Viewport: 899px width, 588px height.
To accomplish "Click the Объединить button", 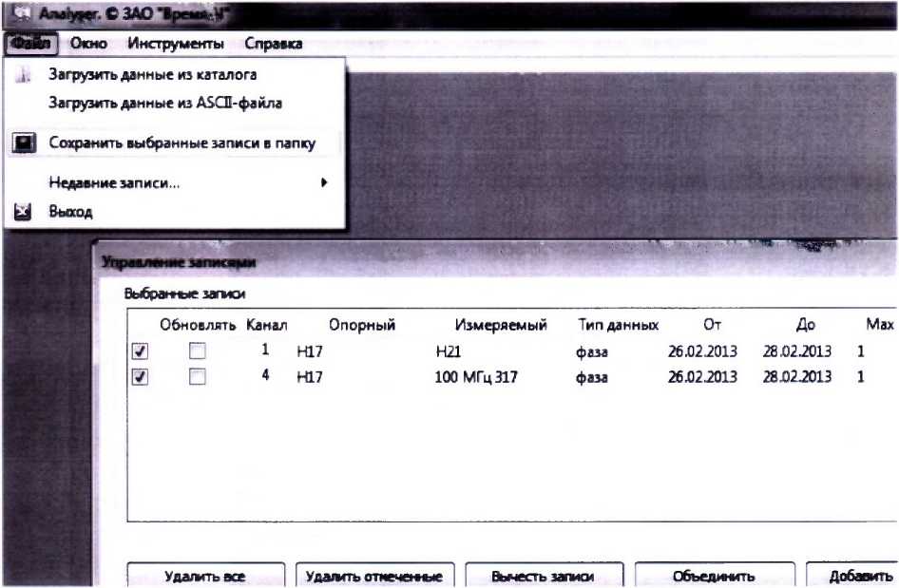I will click(714, 576).
